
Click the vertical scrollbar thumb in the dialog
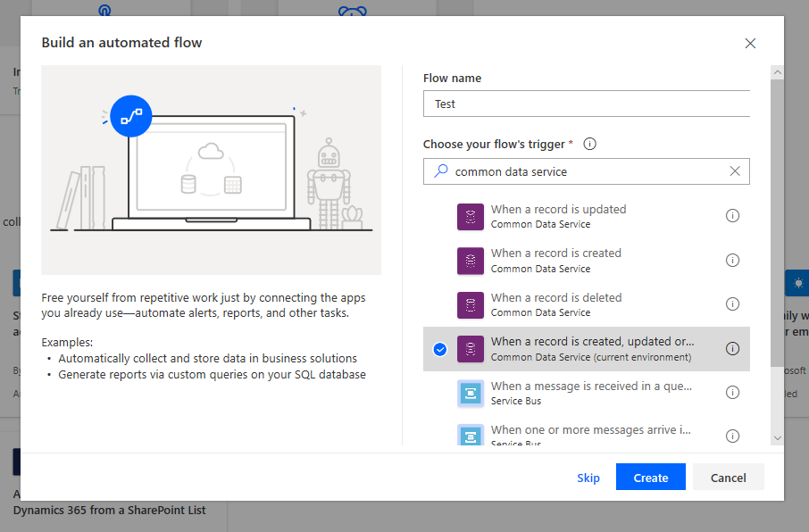tap(777, 223)
